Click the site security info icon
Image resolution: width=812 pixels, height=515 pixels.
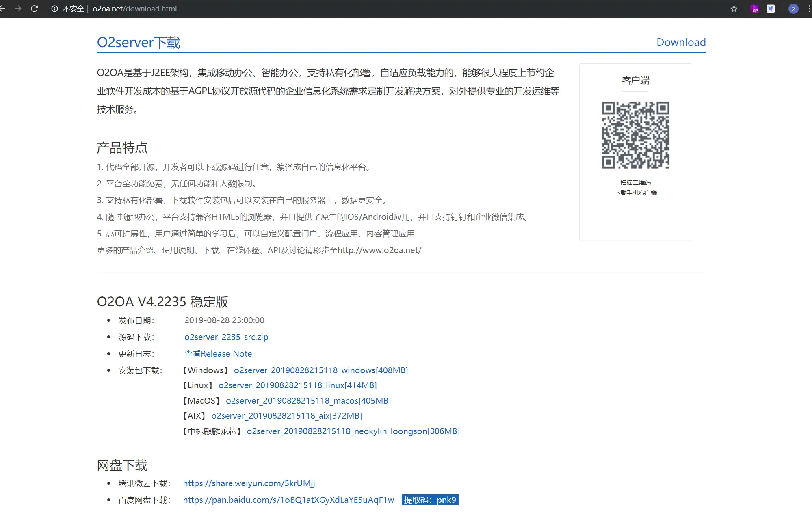[x=54, y=9]
